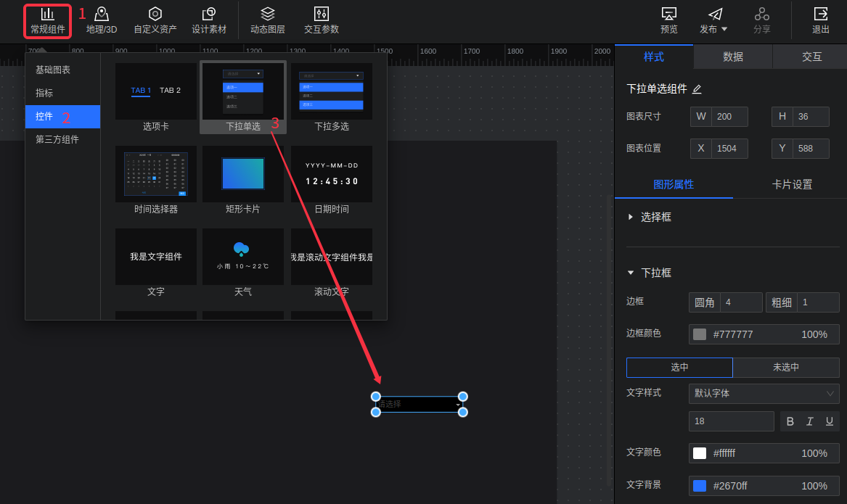Collapse the 下拉框 section

pos(631,273)
